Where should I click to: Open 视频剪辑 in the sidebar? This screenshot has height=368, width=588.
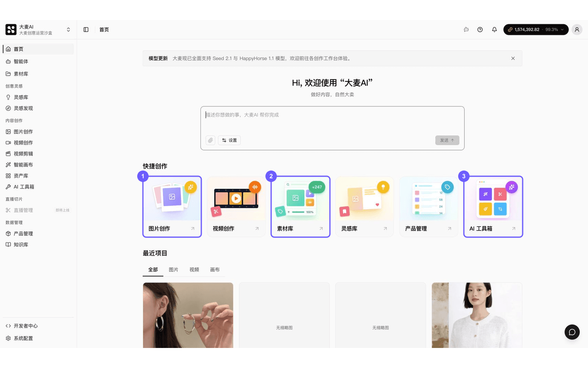(x=38, y=154)
